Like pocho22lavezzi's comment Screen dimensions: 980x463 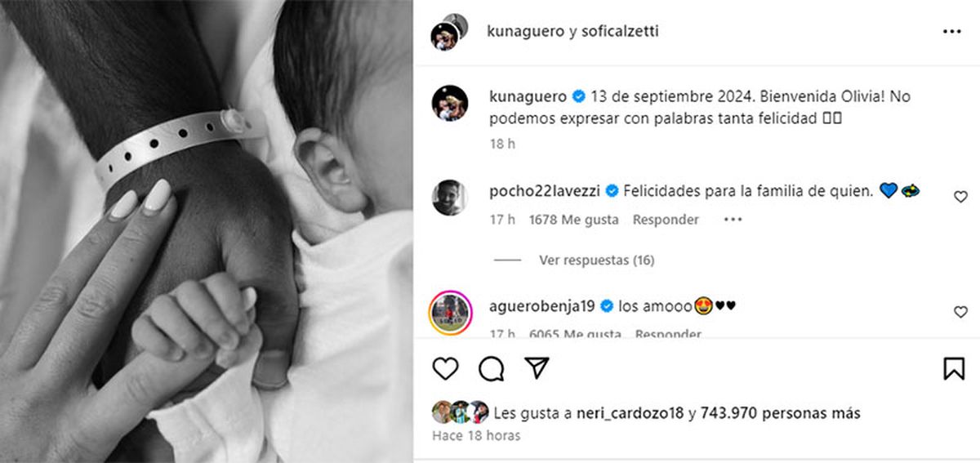[960, 197]
